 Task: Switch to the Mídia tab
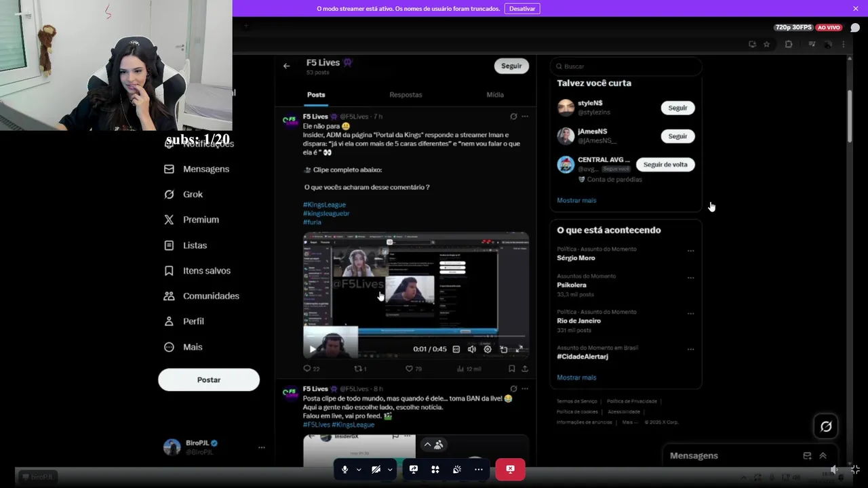495,95
